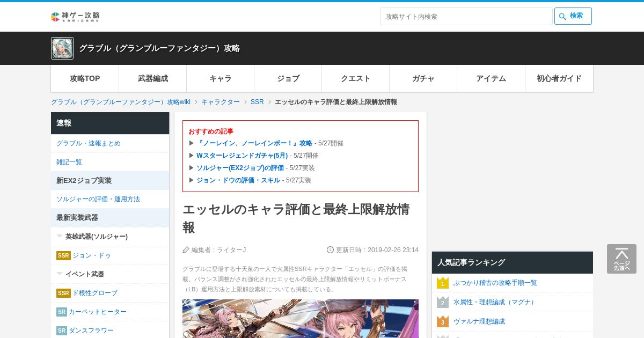This screenshot has height=338, width=644.
Task: Open ジョン・ドゥ weapon link
Action: tap(92, 255)
